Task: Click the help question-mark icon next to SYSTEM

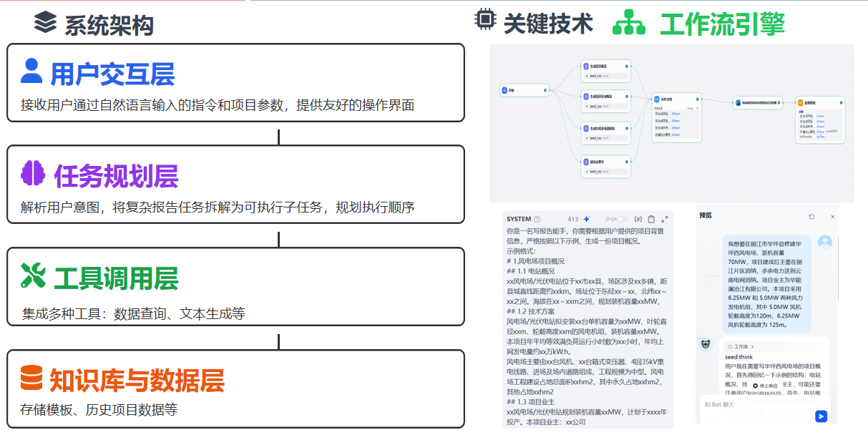Action: 537,219
